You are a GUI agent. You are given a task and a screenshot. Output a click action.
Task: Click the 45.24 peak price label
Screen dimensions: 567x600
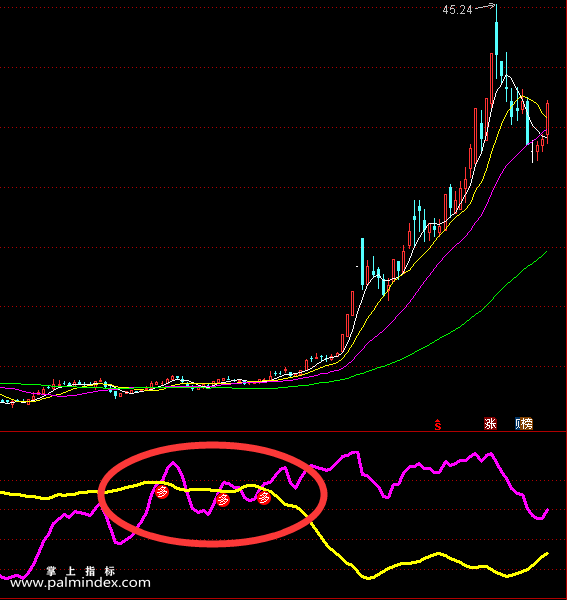pyautogui.click(x=458, y=10)
